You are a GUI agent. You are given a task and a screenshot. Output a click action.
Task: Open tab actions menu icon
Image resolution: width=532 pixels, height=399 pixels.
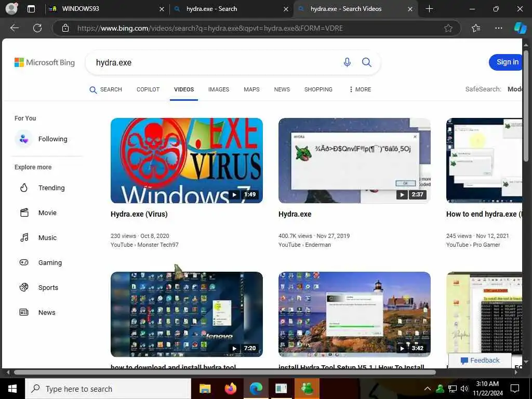click(31, 9)
